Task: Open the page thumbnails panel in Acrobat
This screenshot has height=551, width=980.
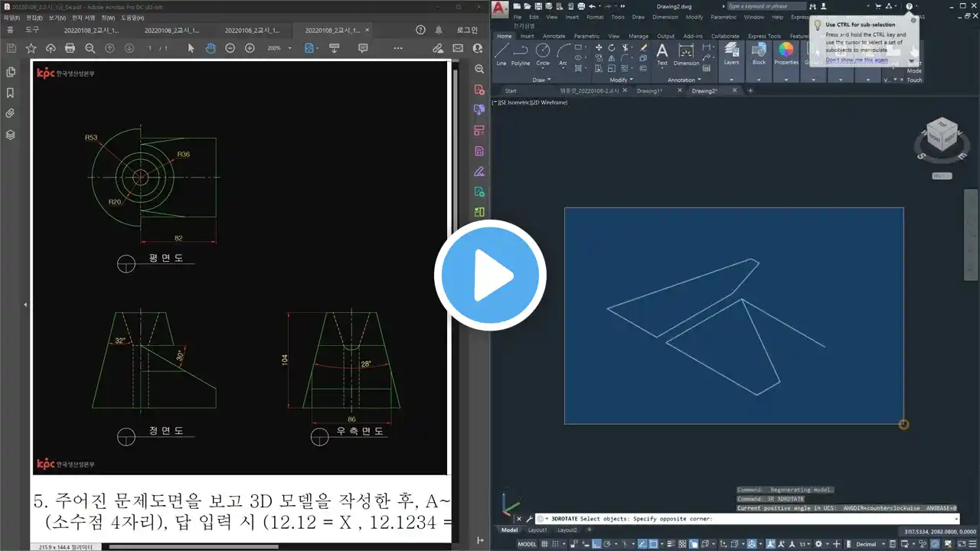Action: 11,72
